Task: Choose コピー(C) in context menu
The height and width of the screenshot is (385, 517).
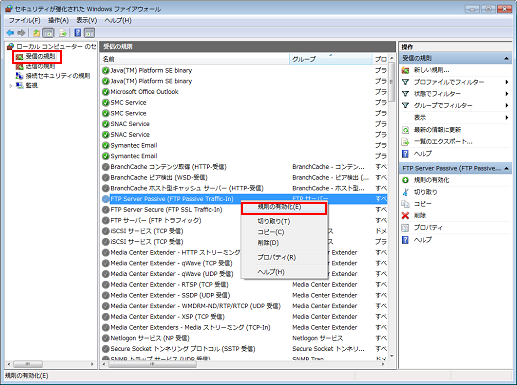Action: coord(284,232)
